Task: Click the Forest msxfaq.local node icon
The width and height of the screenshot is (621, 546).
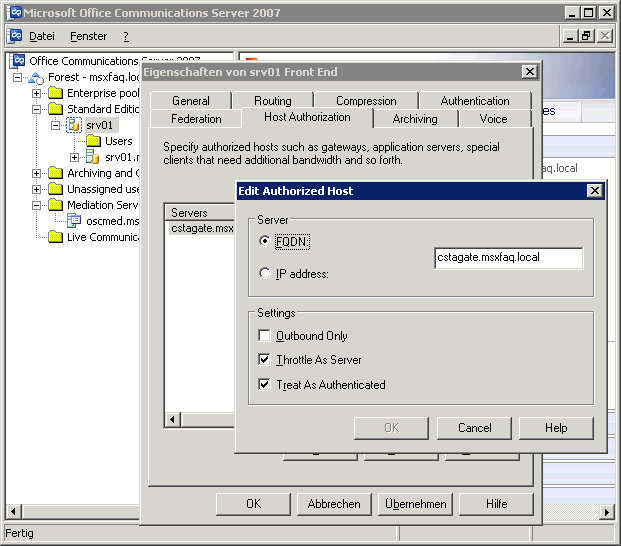Action: [x=36, y=78]
